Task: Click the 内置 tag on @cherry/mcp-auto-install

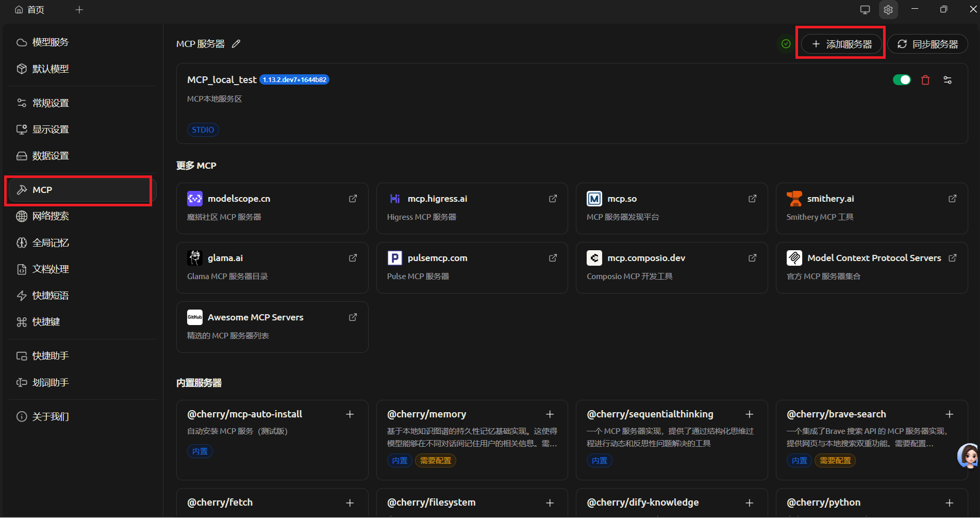Action: 200,451
